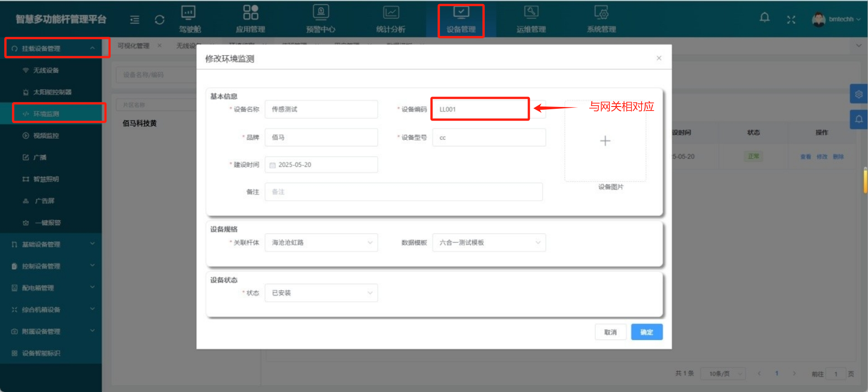Image resolution: width=868 pixels, height=392 pixels.
Task: Open 数据模板 dropdown
Action: coord(489,242)
